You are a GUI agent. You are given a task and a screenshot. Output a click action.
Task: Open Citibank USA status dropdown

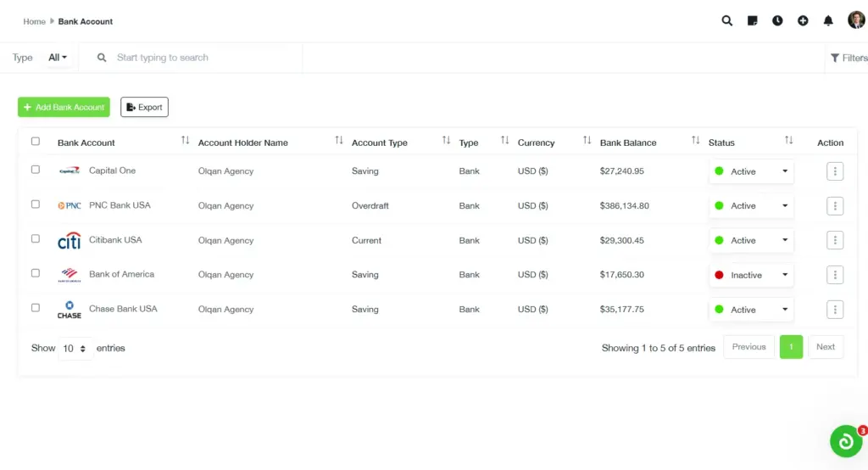pyautogui.click(x=751, y=241)
